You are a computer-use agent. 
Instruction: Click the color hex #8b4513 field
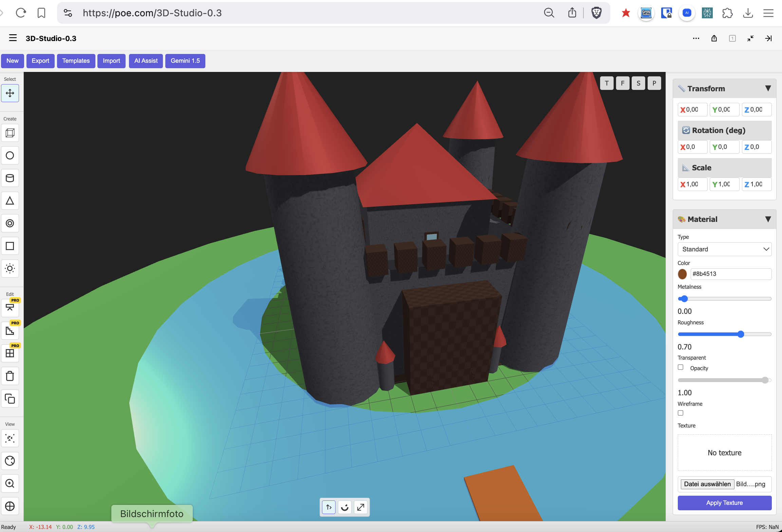point(731,274)
